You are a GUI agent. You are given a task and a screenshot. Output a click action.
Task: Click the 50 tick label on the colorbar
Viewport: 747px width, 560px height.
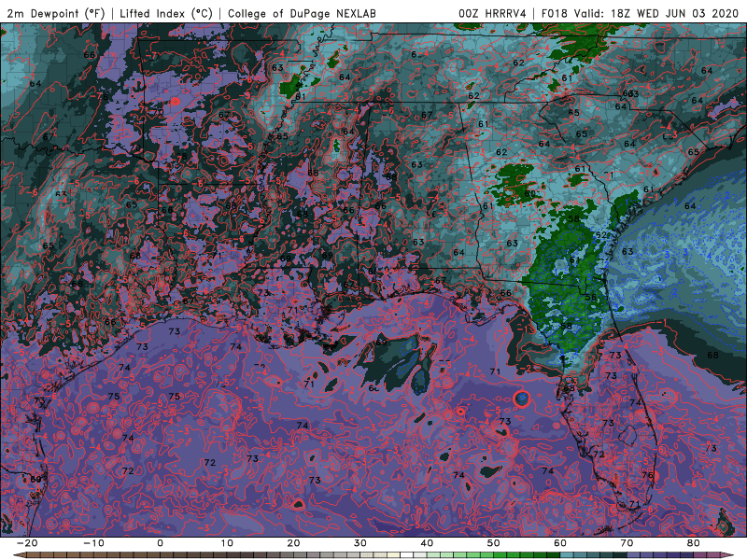tap(494, 543)
